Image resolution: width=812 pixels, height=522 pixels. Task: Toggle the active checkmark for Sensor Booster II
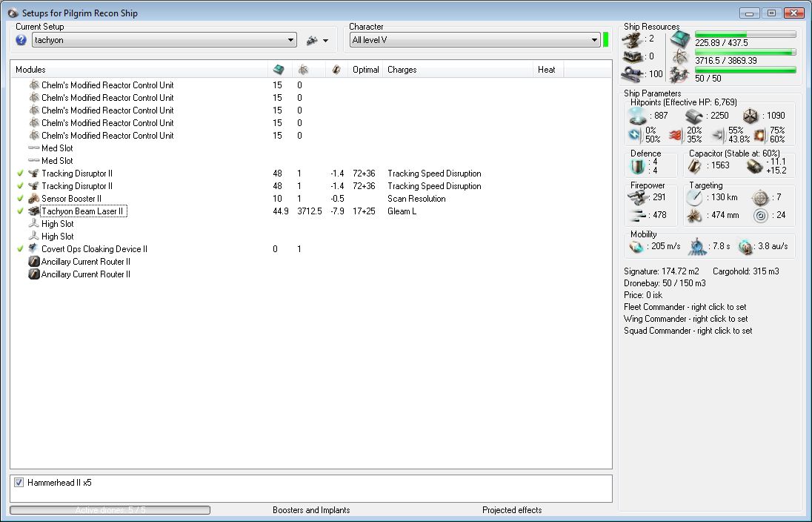(20, 199)
